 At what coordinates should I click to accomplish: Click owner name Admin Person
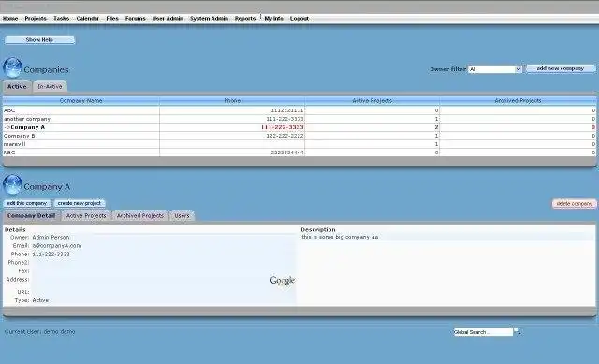tap(51, 237)
